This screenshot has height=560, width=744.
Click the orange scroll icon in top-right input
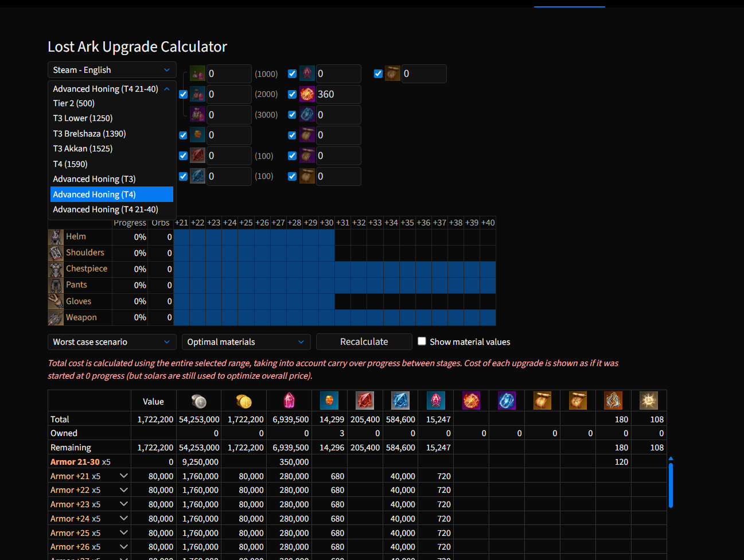pos(393,73)
